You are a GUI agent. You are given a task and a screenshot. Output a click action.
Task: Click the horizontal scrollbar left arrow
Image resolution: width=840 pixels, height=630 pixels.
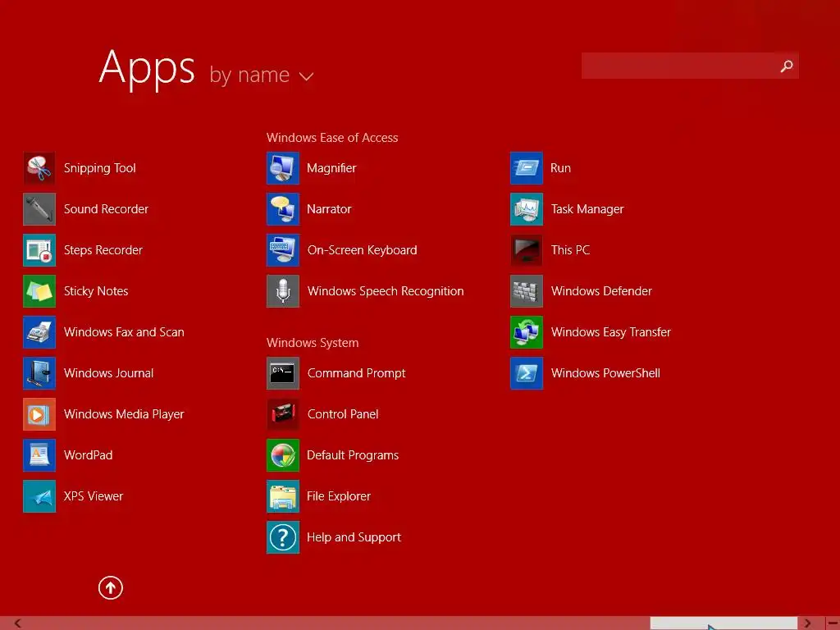coord(18,623)
